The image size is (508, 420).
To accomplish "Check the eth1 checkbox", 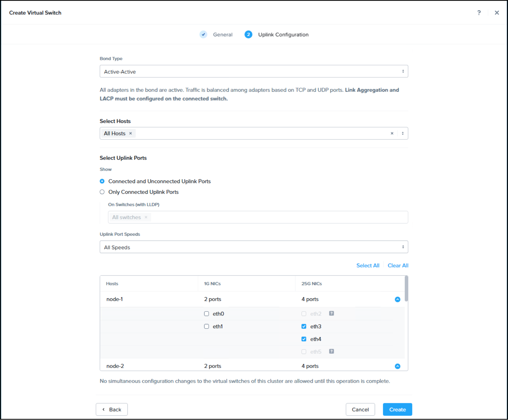I will tap(207, 326).
